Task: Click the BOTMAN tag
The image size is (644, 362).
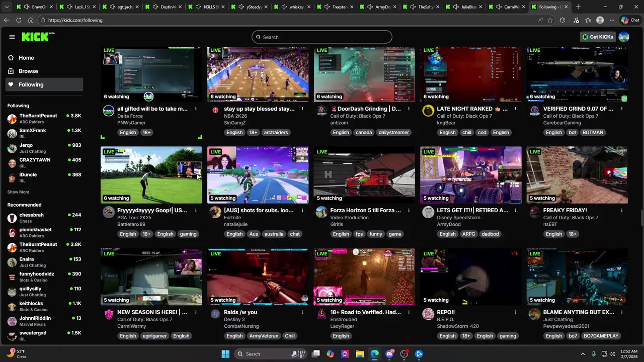Action: click(x=593, y=132)
